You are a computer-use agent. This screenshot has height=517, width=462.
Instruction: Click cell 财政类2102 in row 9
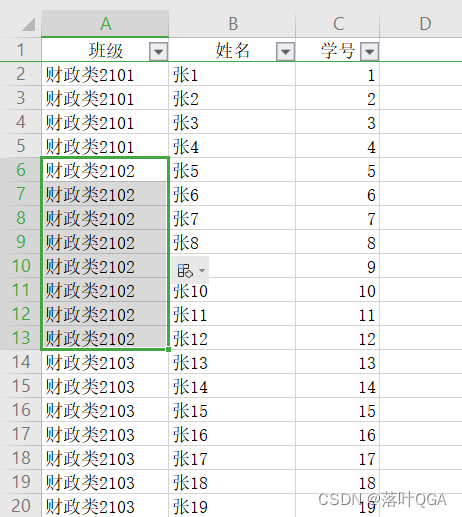tap(105, 242)
